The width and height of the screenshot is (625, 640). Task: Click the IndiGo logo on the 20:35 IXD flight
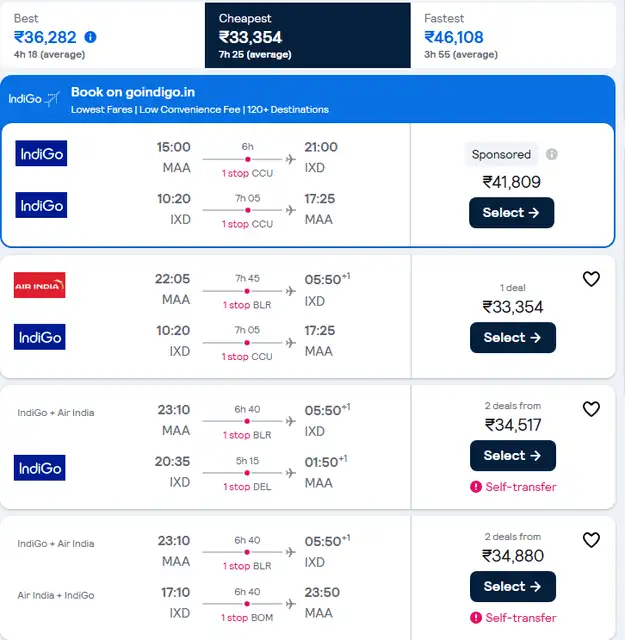(40, 468)
